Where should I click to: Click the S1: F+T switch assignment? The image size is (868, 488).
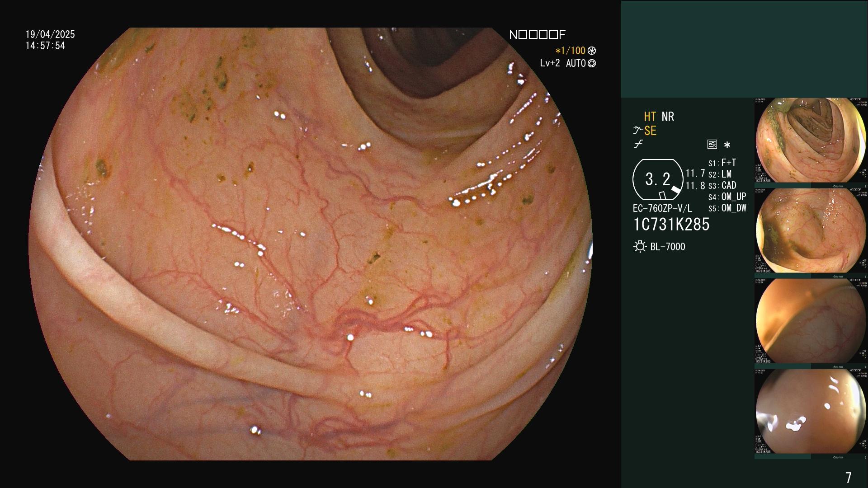722,163
